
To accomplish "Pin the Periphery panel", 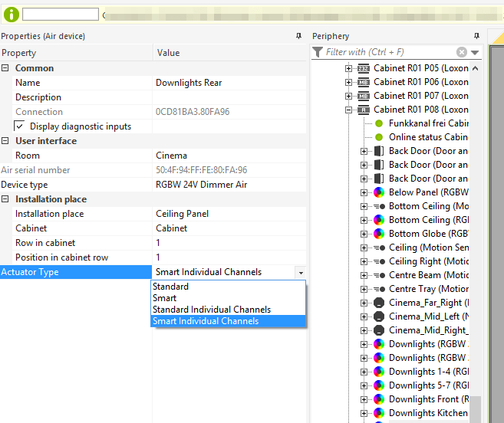I will 476,36.
